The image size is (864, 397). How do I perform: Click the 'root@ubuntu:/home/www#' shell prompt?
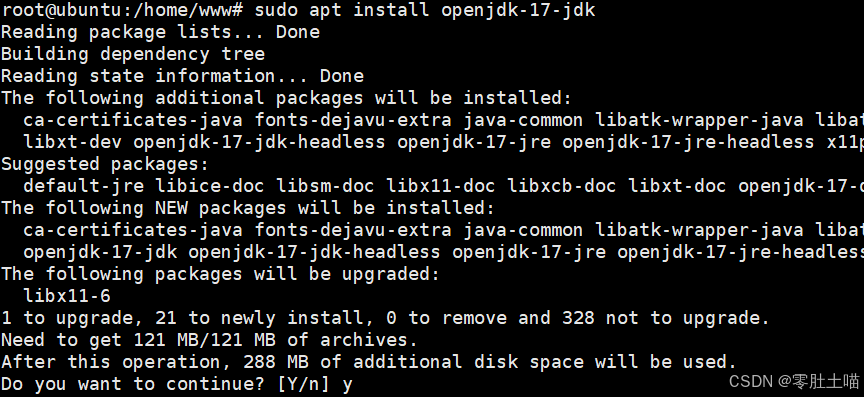[x=122, y=9]
